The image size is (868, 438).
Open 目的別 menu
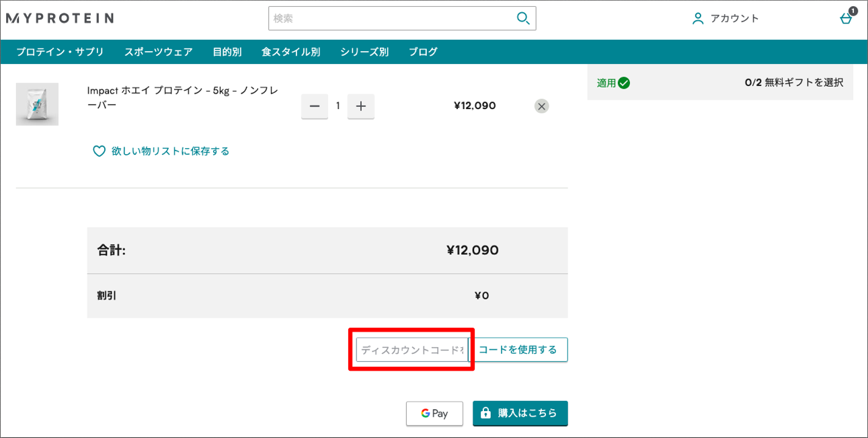click(x=227, y=52)
